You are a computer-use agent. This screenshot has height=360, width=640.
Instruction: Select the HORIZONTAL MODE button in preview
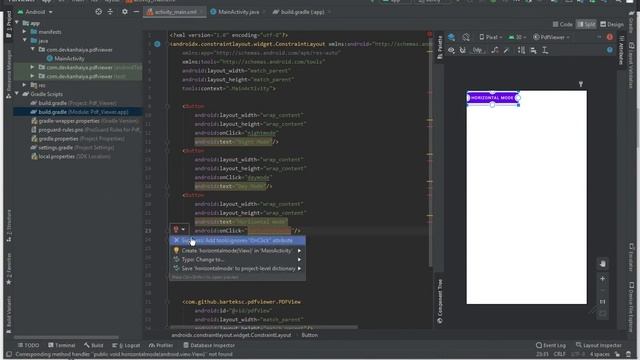pos(493,98)
